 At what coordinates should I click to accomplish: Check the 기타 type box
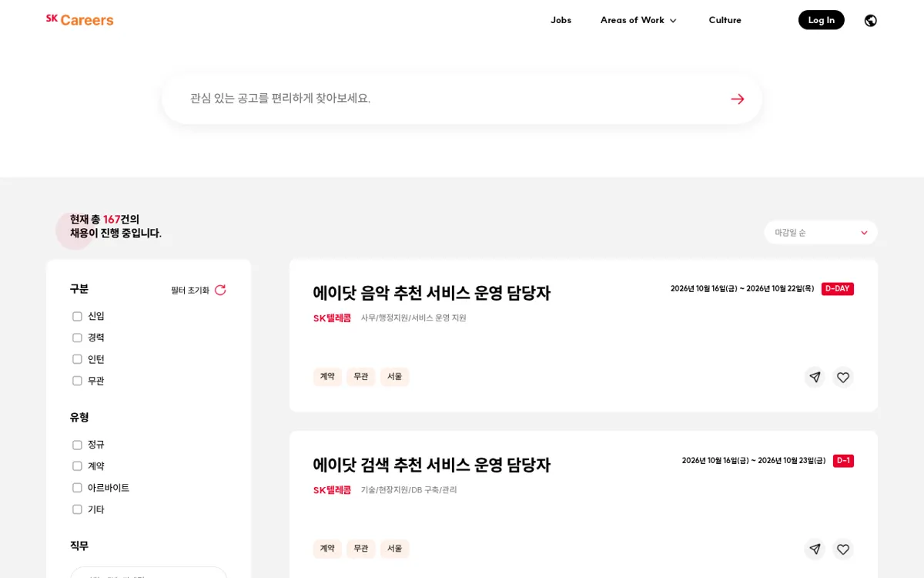(x=77, y=509)
